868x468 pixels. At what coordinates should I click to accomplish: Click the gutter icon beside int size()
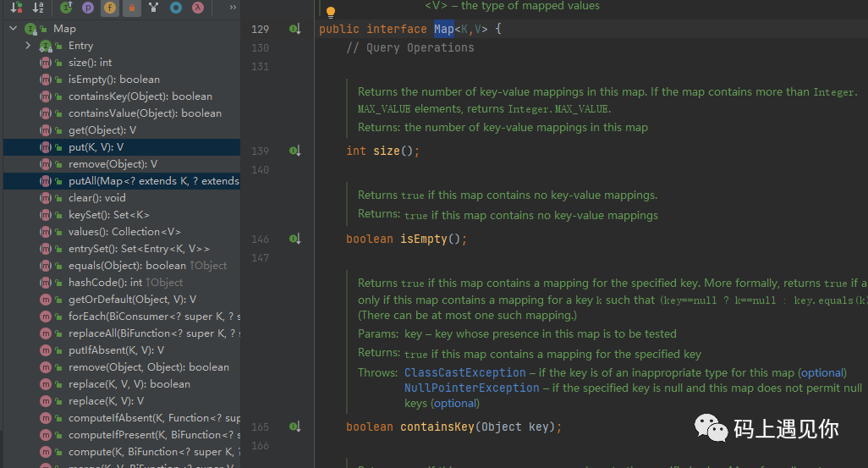pyautogui.click(x=295, y=151)
